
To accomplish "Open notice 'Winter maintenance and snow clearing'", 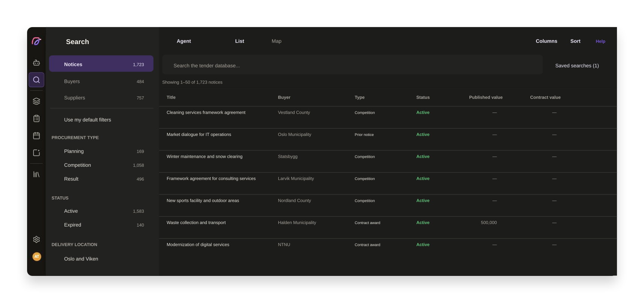I will click(x=205, y=157).
